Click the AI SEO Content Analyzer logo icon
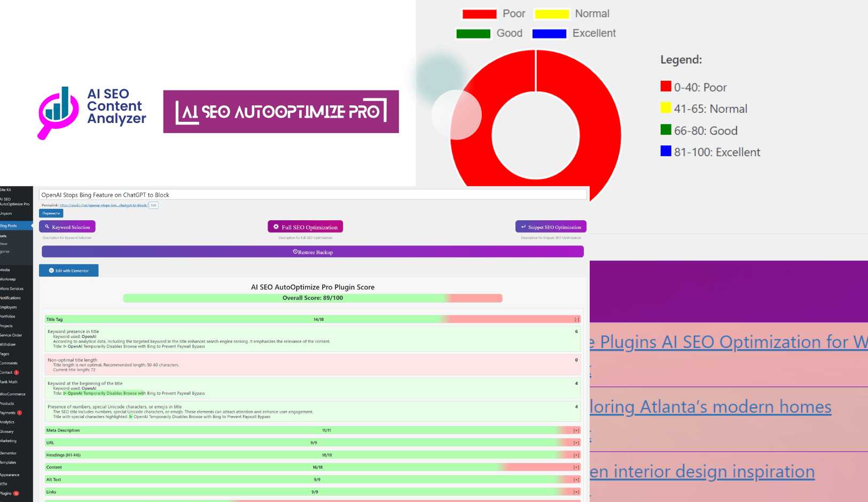This screenshot has width=868, height=502. (x=58, y=113)
